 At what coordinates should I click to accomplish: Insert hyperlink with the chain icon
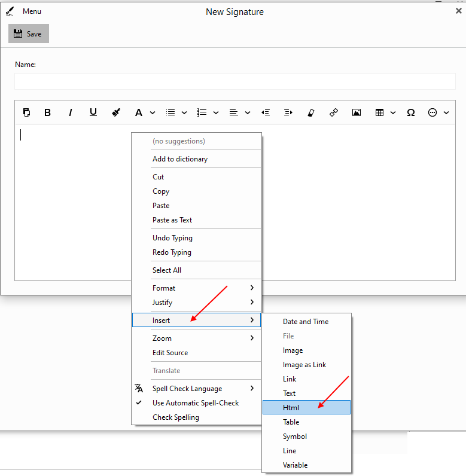[x=334, y=112]
